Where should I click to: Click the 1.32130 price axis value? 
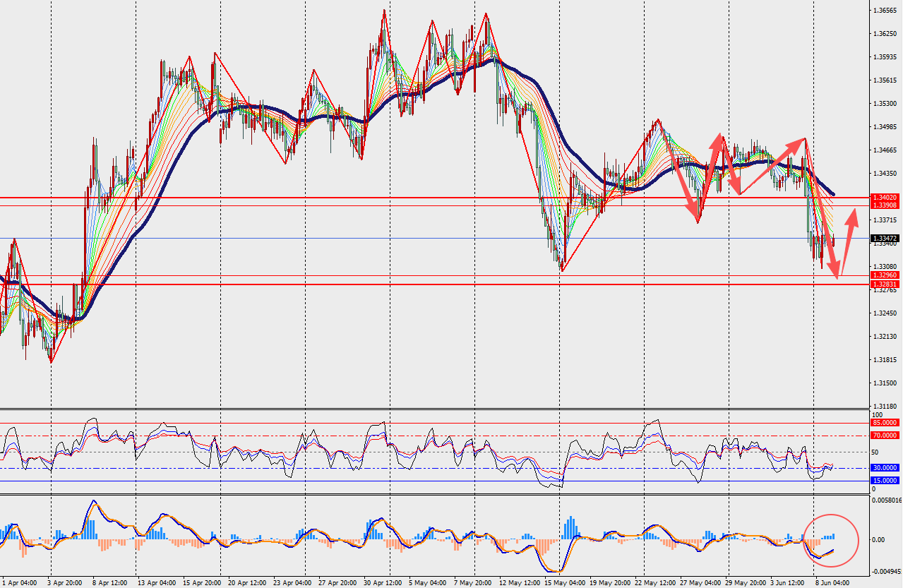(x=885, y=337)
